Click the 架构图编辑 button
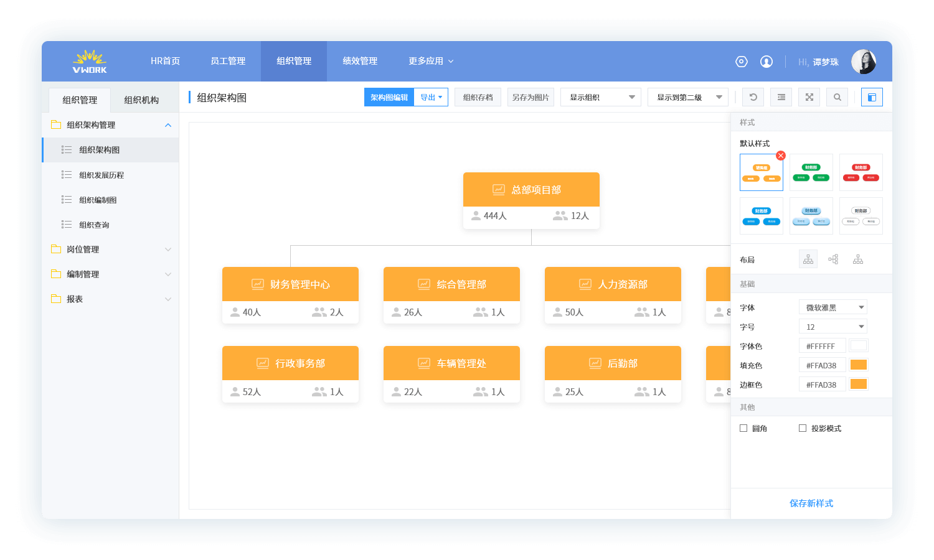Viewport: 934px width, 560px height. click(389, 97)
